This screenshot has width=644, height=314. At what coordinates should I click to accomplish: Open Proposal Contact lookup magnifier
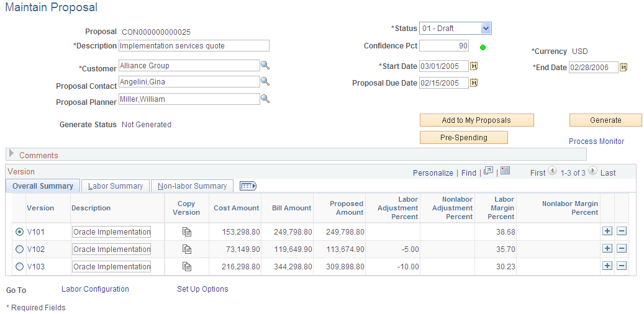click(x=265, y=81)
